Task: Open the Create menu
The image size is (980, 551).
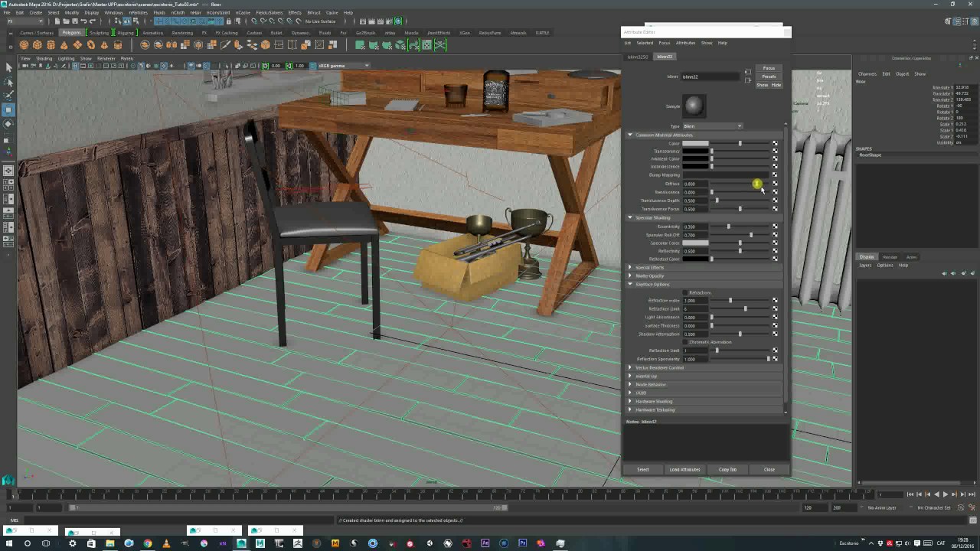Action: click(35, 12)
